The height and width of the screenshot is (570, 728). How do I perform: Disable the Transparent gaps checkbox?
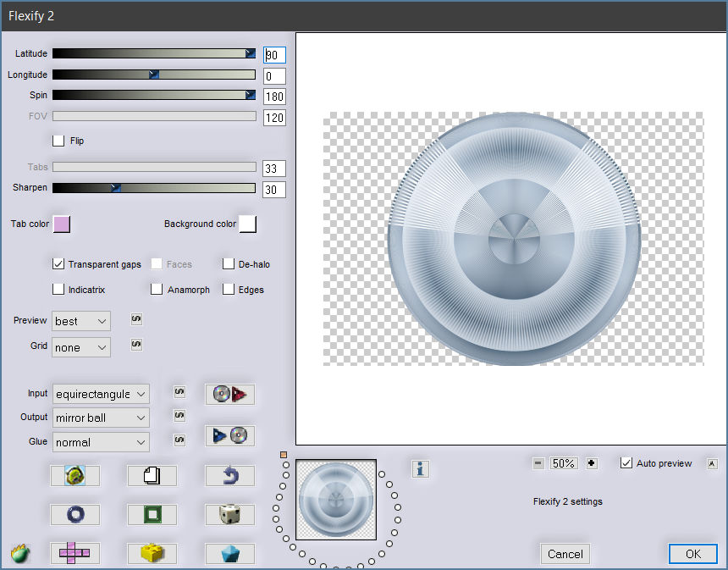tap(59, 264)
